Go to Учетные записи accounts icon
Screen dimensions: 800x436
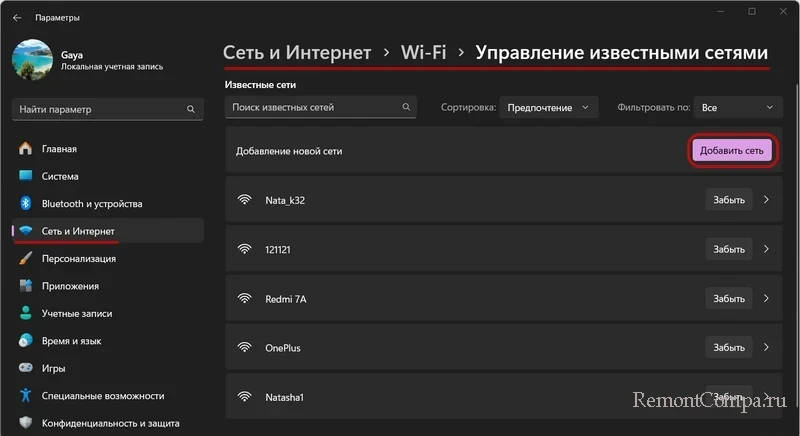26,313
